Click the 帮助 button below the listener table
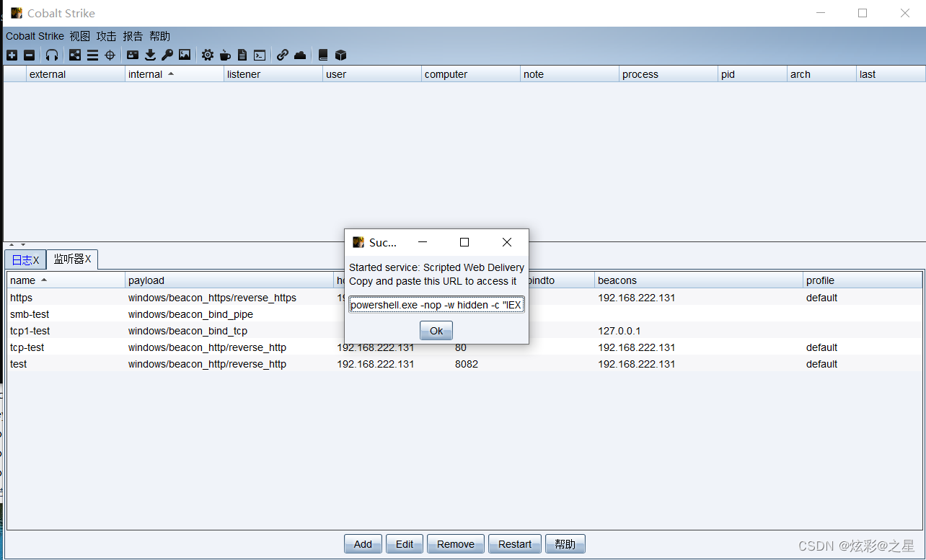Screen dimensions: 926x560 tap(565, 544)
